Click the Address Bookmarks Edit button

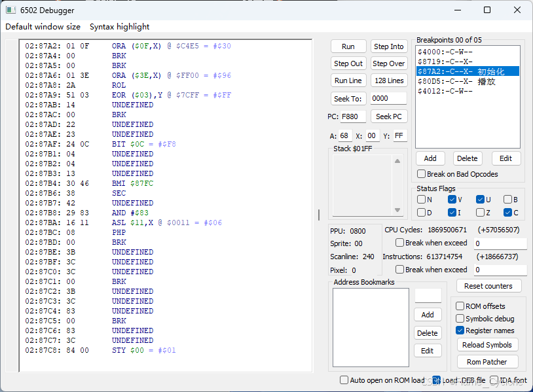(x=428, y=351)
